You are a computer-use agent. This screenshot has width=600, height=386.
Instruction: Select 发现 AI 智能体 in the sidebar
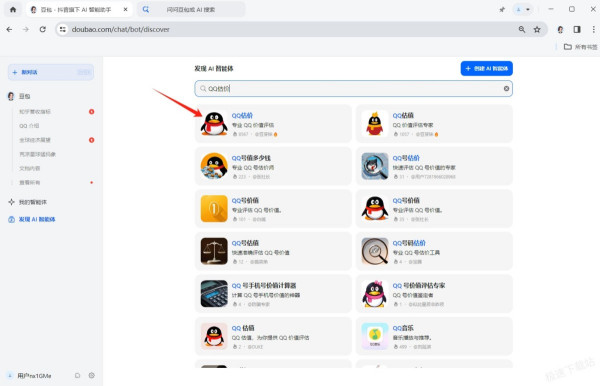click(x=37, y=219)
